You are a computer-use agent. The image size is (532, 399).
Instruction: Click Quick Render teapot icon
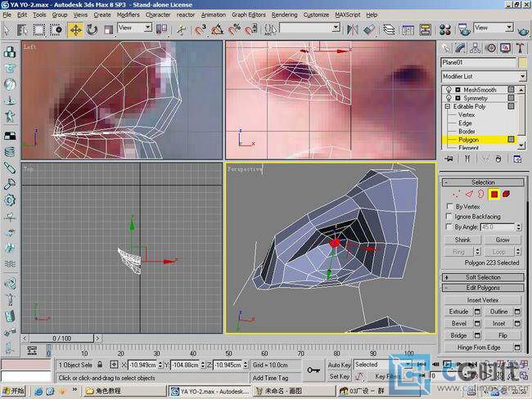[x=524, y=31]
